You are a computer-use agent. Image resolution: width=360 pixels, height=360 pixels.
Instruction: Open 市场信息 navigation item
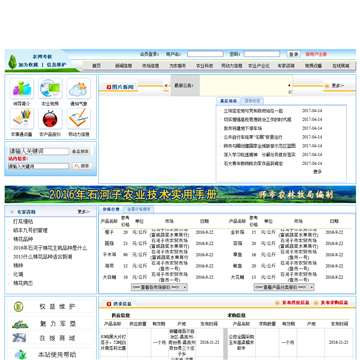[151, 66]
